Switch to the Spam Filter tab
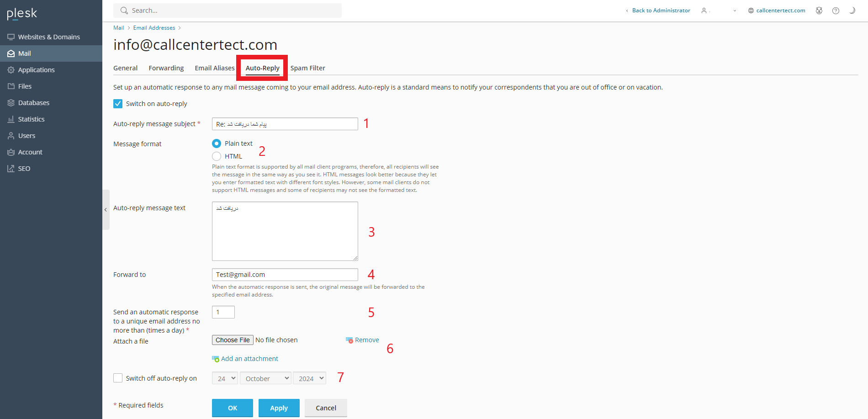 [307, 68]
